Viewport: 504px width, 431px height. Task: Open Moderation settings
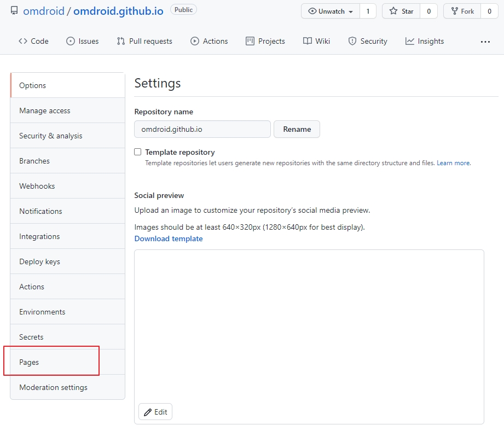coord(67,387)
